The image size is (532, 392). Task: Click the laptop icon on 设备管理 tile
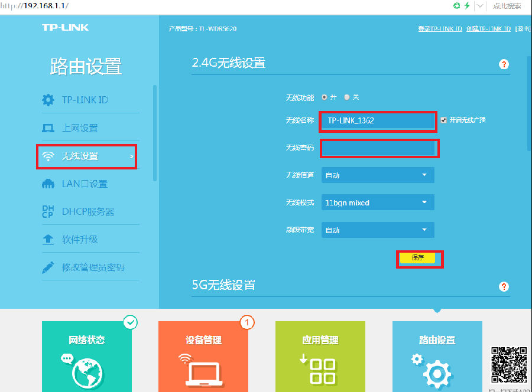pyautogui.click(x=203, y=374)
